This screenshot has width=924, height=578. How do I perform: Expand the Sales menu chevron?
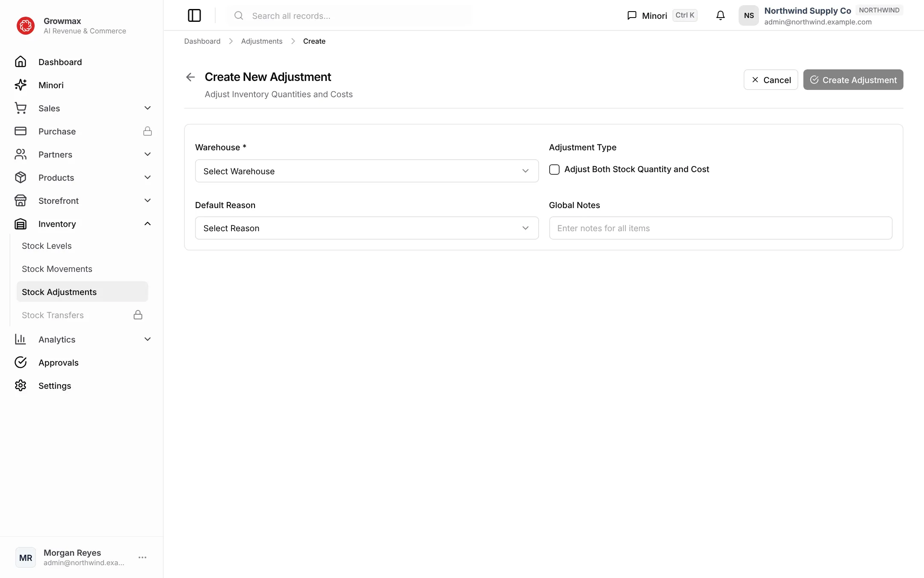(148, 108)
